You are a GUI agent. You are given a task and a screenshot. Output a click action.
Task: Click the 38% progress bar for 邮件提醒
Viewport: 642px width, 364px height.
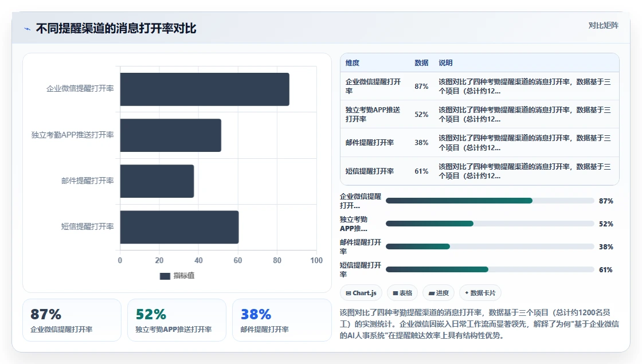tap(490, 246)
